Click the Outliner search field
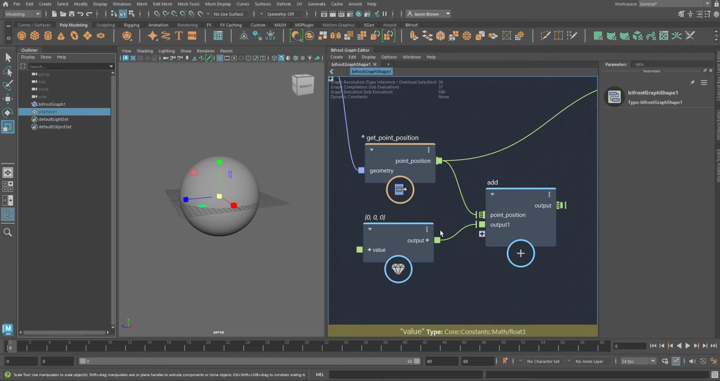This screenshot has width=720, height=381. click(x=70, y=67)
